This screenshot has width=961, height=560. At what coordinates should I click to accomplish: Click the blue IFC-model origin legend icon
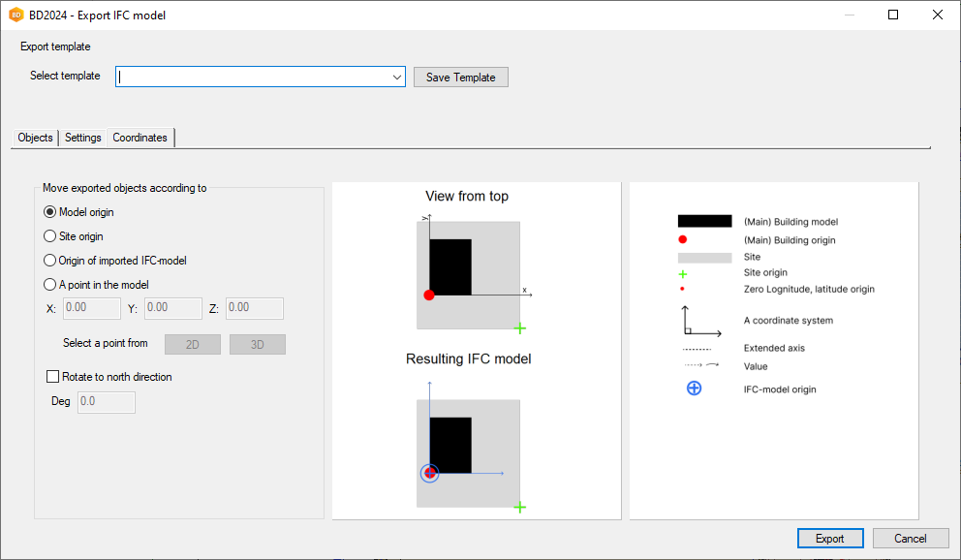coord(694,389)
